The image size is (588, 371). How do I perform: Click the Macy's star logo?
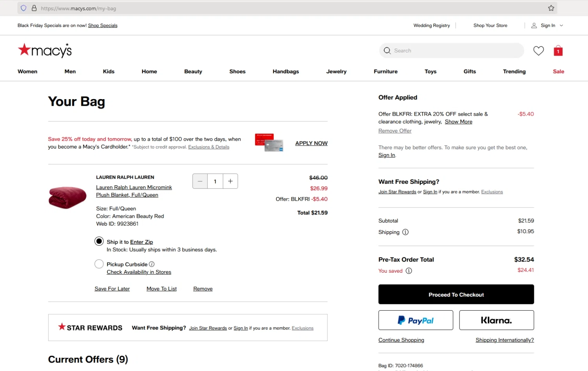[45, 51]
